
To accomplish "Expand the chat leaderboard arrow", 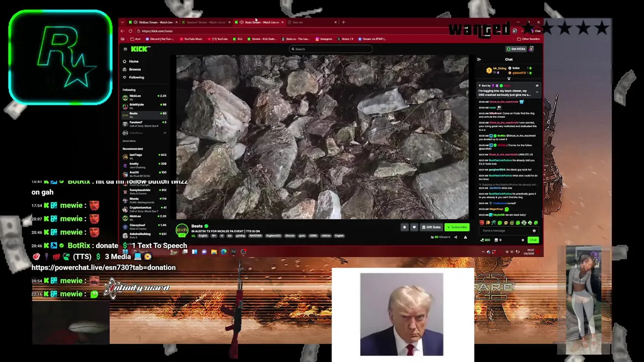I will coord(509,79).
